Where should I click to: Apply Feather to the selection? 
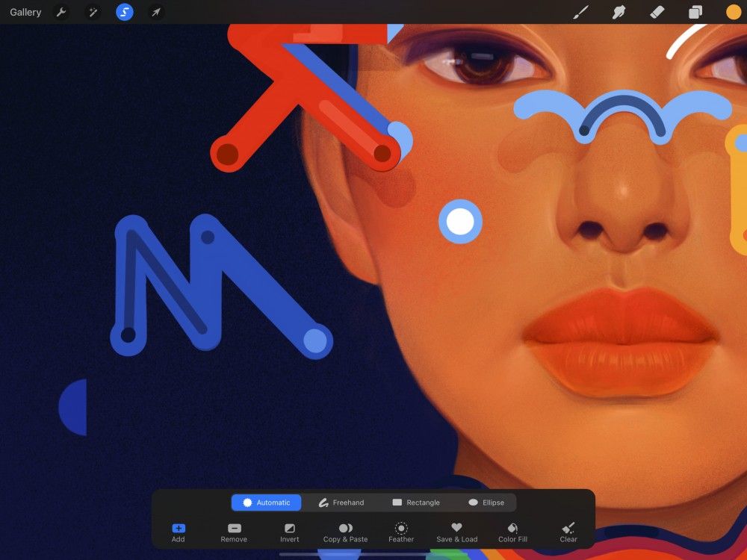tap(401, 532)
